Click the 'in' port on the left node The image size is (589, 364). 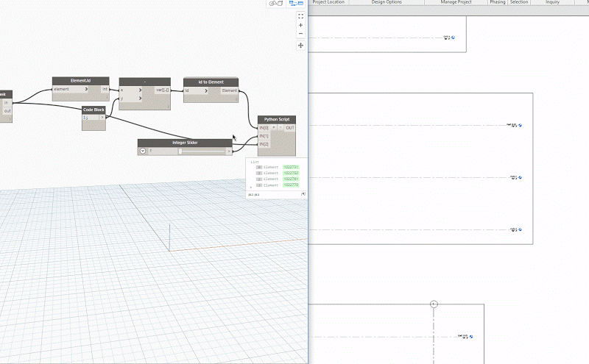click(6, 102)
